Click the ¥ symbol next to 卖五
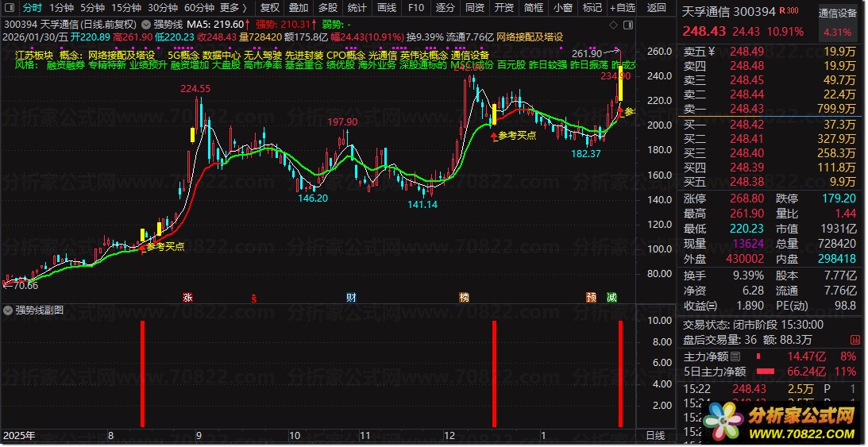 point(711,52)
